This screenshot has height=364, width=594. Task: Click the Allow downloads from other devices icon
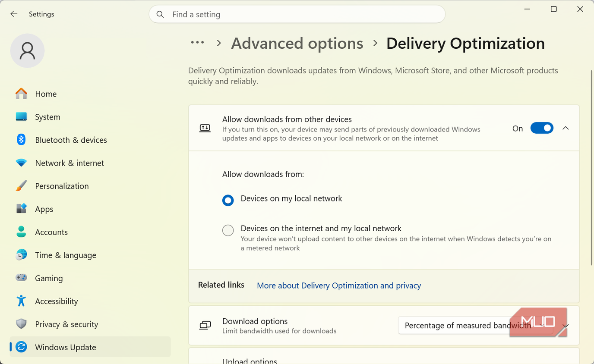pyautogui.click(x=205, y=128)
